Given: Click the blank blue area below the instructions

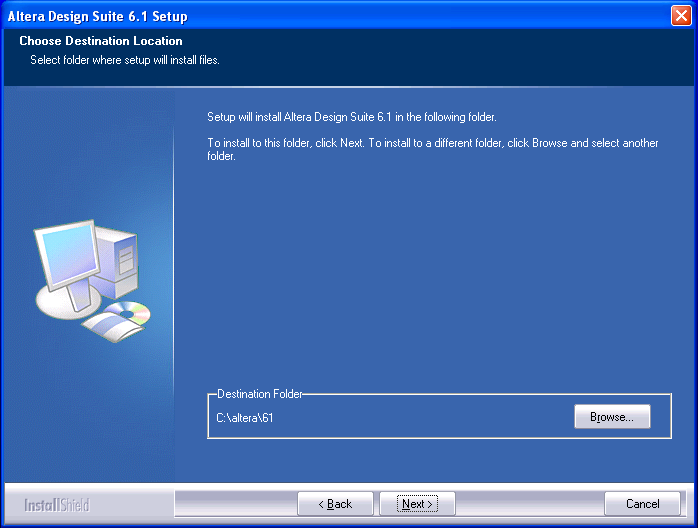Looking at the screenshot, I should point(430,280).
